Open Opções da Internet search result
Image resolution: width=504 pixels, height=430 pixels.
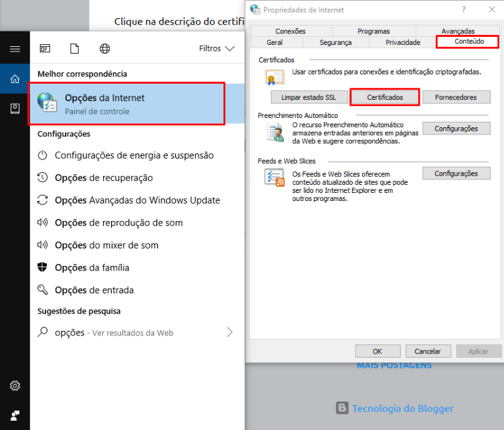click(127, 104)
